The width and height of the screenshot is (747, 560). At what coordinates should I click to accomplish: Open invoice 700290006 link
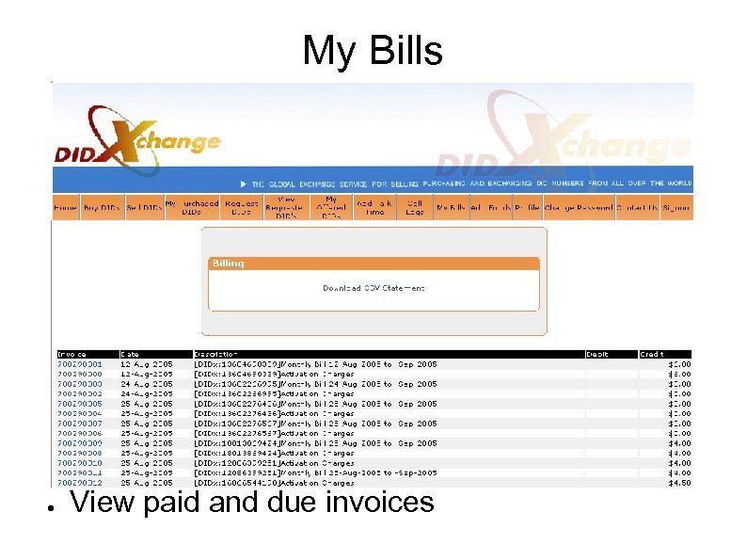coord(80,433)
